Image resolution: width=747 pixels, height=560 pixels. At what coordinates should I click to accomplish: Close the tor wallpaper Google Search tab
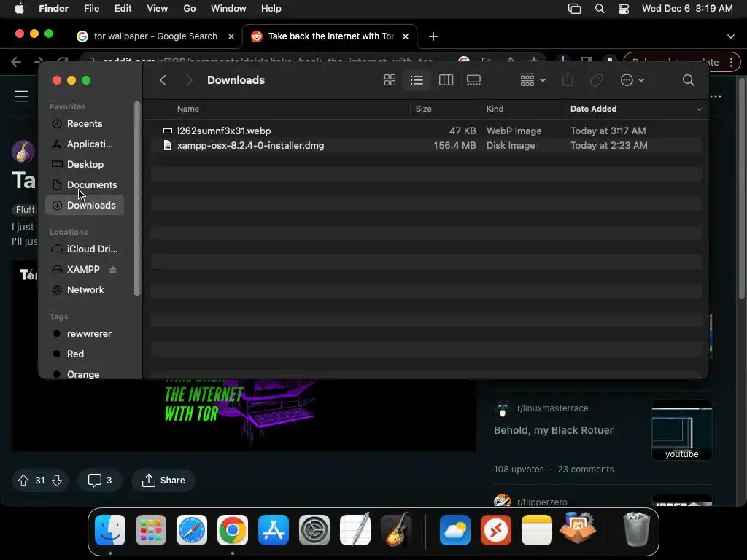[x=231, y=36]
